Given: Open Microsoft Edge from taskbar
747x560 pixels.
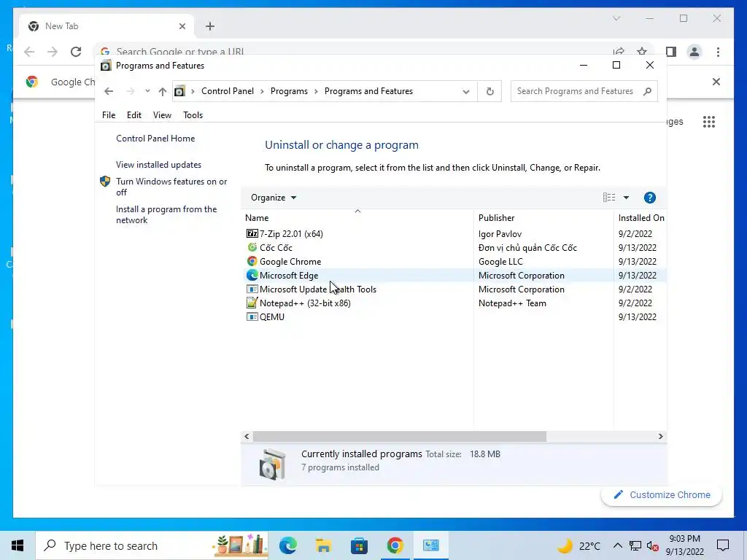Looking at the screenshot, I should [x=287, y=545].
